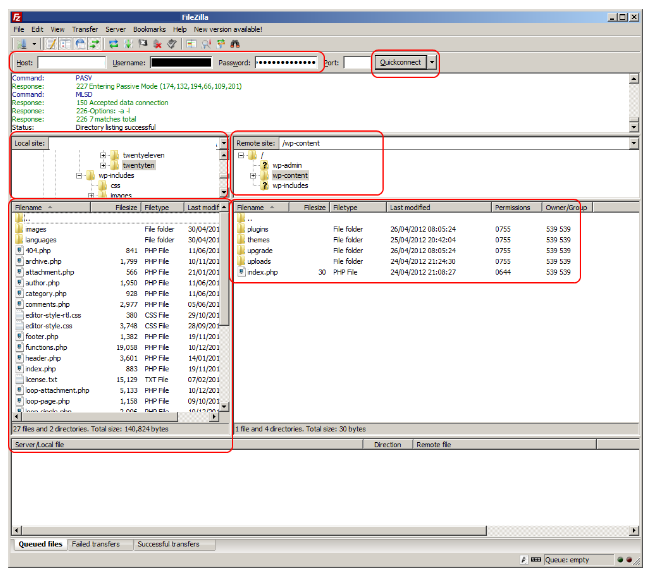Click 'New version available!' menu item
Viewport: 656px width, 575px height.
point(228,29)
